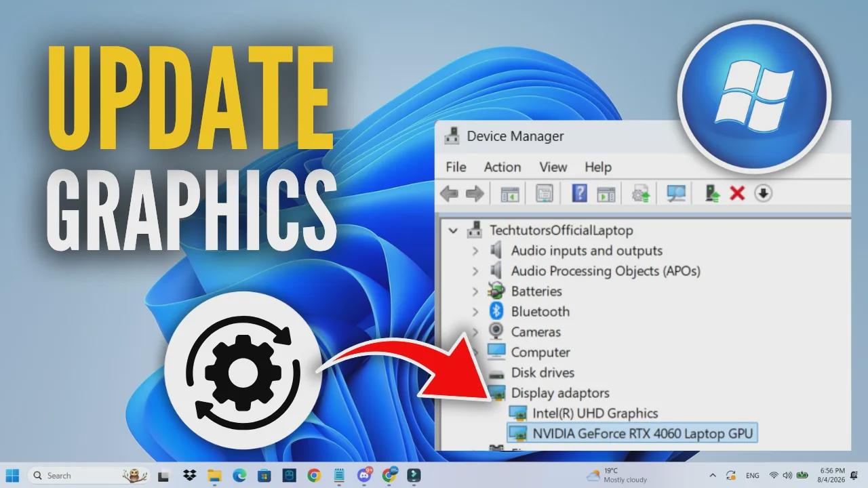Click the Batteries category icon
The height and width of the screenshot is (488, 868).
[x=496, y=291]
